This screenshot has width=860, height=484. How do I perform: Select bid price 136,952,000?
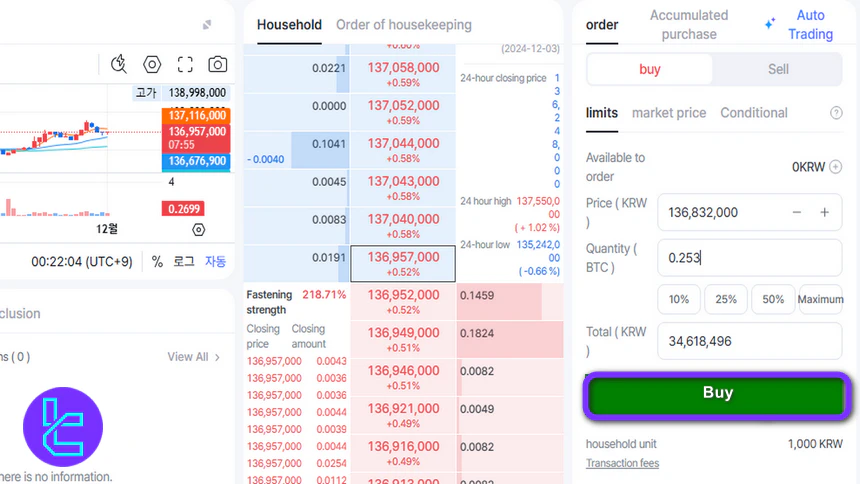403,301
